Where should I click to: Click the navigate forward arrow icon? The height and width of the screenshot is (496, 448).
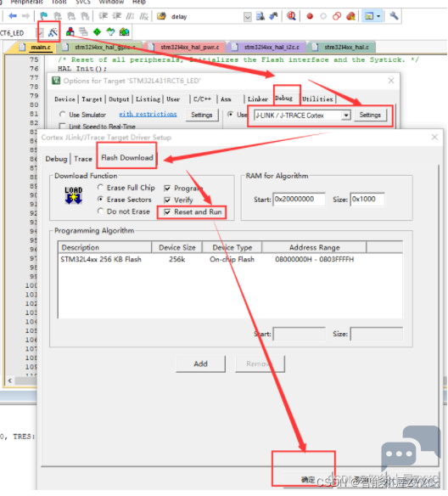click(26, 16)
